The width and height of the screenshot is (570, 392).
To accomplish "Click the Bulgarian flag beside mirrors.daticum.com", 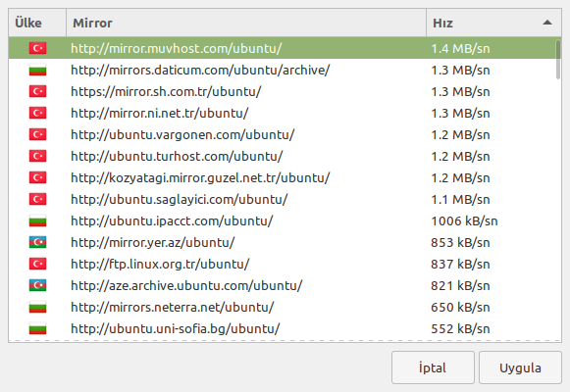I will click(x=38, y=70).
